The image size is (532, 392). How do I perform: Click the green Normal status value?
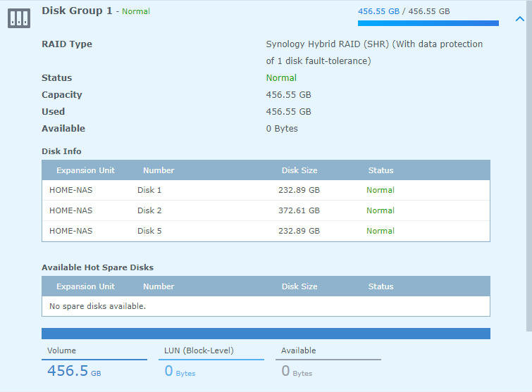pyautogui.click(x=281, y=78)
